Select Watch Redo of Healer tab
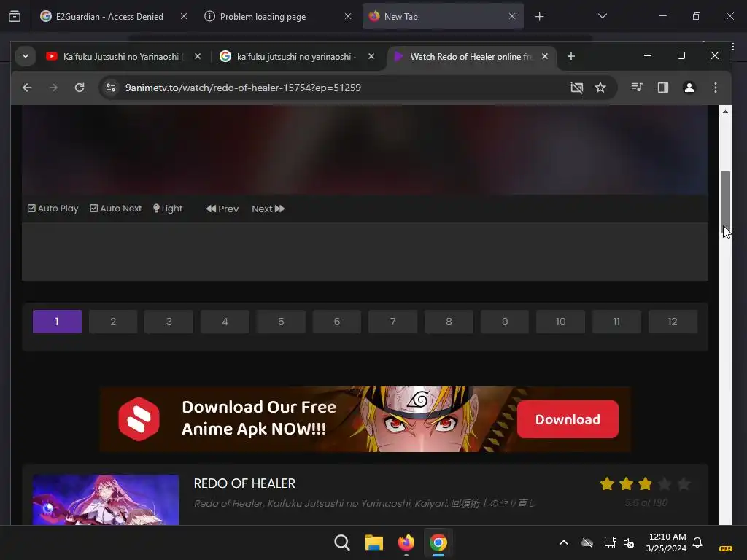Image resolution: width=747 pixels, height=560 pixels. pos(465,57)
